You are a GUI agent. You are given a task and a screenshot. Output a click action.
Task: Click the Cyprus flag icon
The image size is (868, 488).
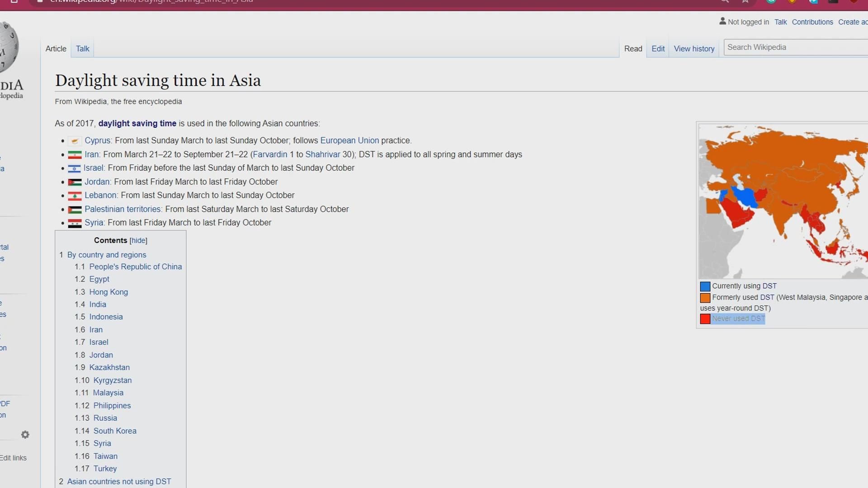click(75, 141)
